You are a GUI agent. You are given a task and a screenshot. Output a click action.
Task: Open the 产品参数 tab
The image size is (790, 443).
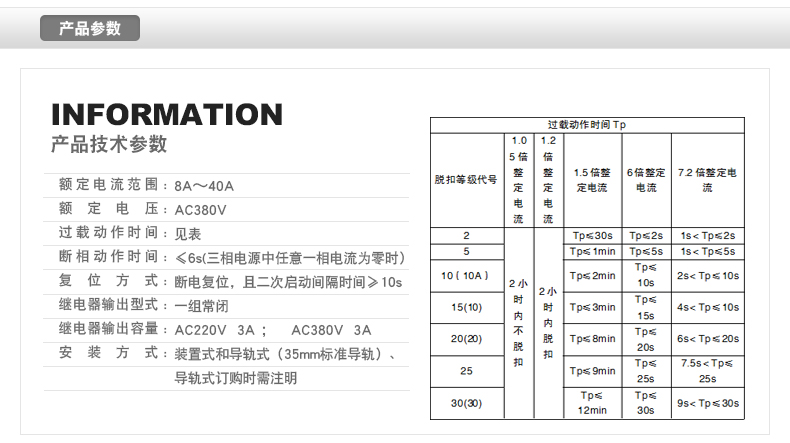point(90,28)
